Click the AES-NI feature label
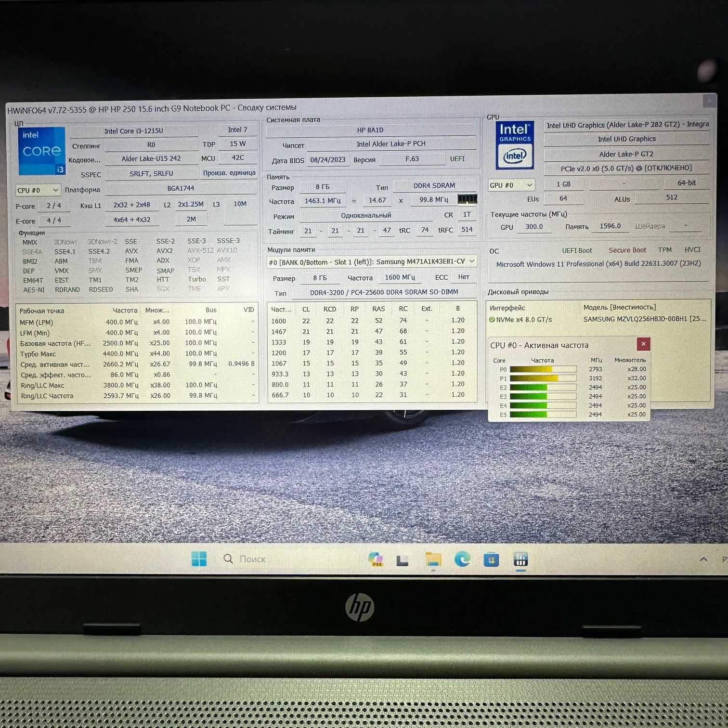728x728 pixels. pyautogui.click(x=34, y=290)
